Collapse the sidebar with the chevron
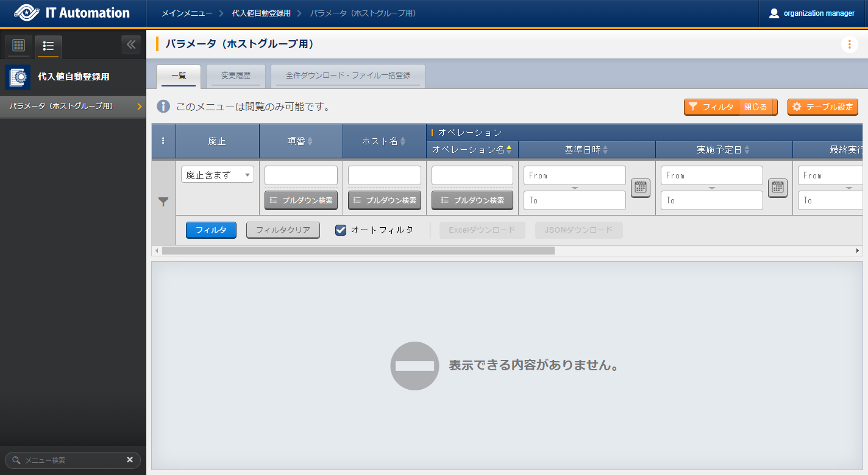This screenshot has height=475, width=868. [130, 44]
